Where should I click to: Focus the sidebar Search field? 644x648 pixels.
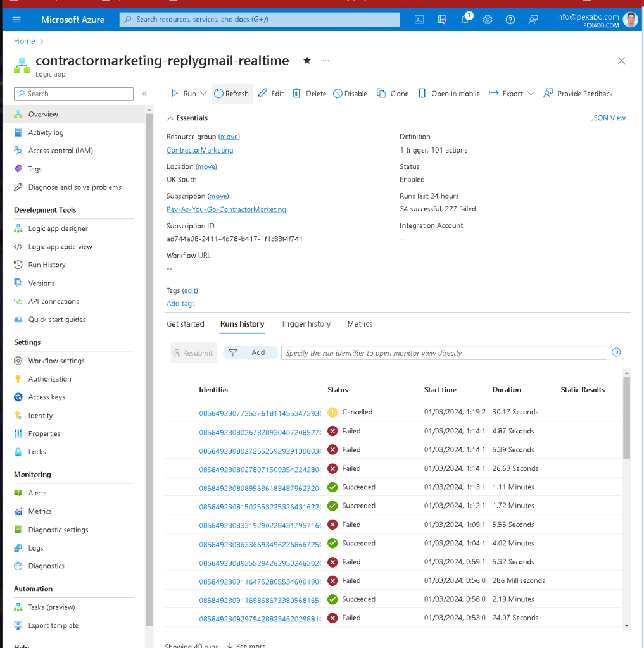tap(73, 94)
